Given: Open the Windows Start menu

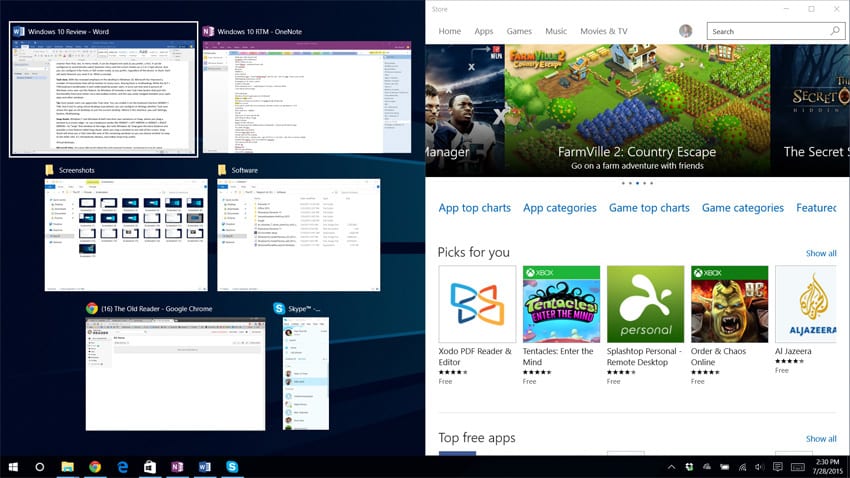Looking at the screenshot, I should click(x=13, y=467).
